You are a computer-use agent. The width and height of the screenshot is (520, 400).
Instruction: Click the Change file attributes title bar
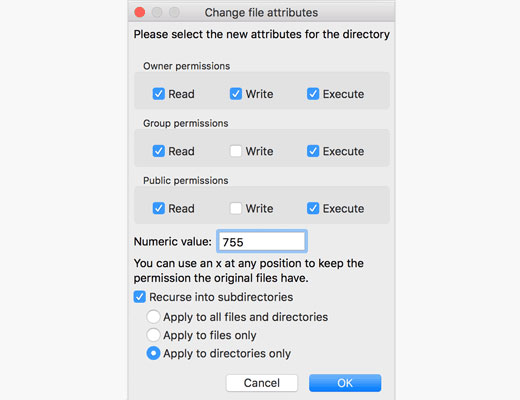point(262,12)
